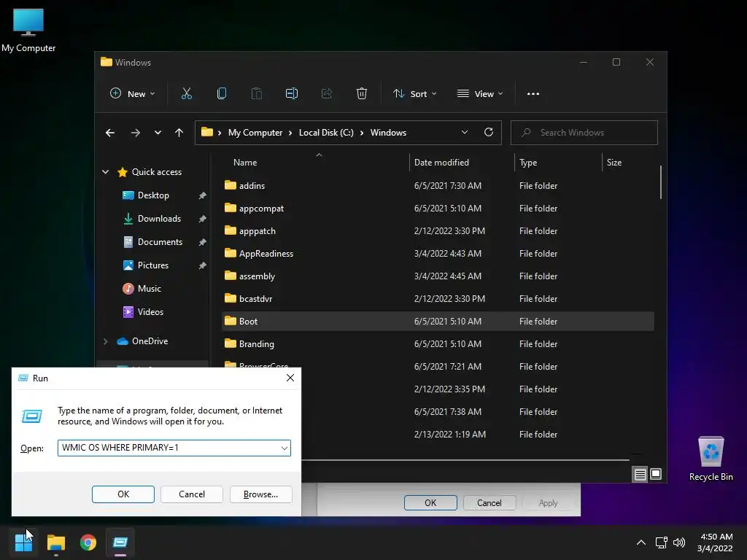Open the volume speaker tray icon
747x560 pixels.
point(679,542)
